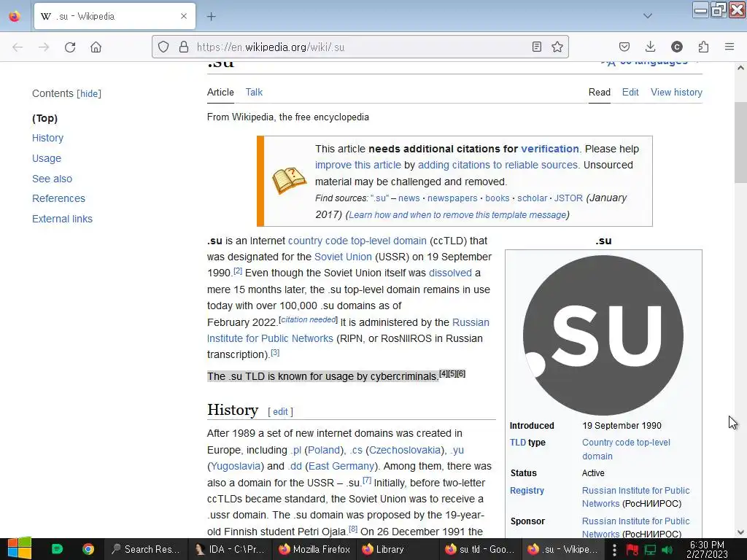747x560 pixels.
Task: Open the Downloads panel icon
Action: 650,47
